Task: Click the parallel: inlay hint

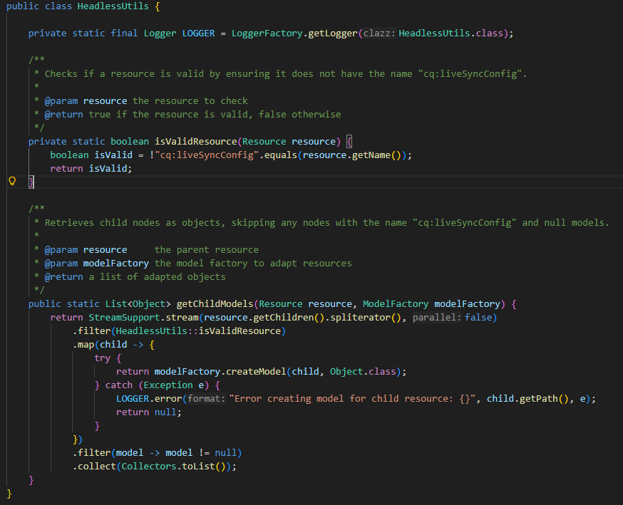Action: [437, 317]
